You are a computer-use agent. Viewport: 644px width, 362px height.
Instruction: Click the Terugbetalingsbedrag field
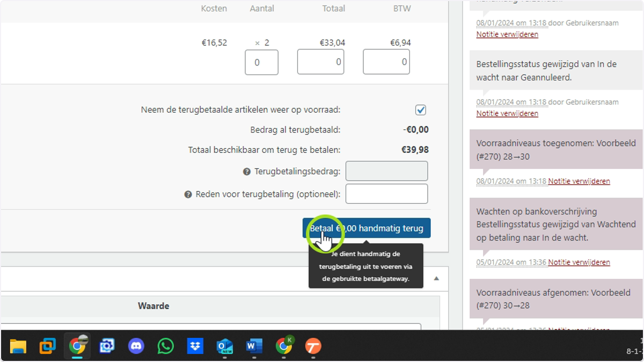pyautogui.click(x=387, y=171)
